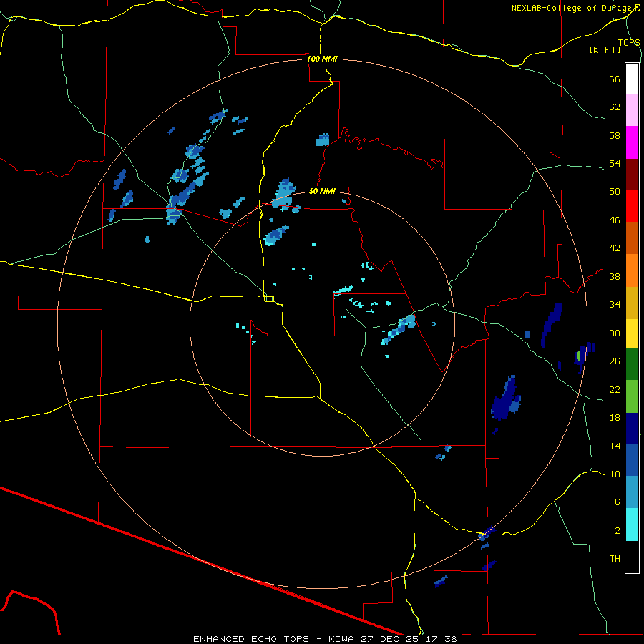Click the legend value 54
644x644 pixels.
tap(615, 163)
